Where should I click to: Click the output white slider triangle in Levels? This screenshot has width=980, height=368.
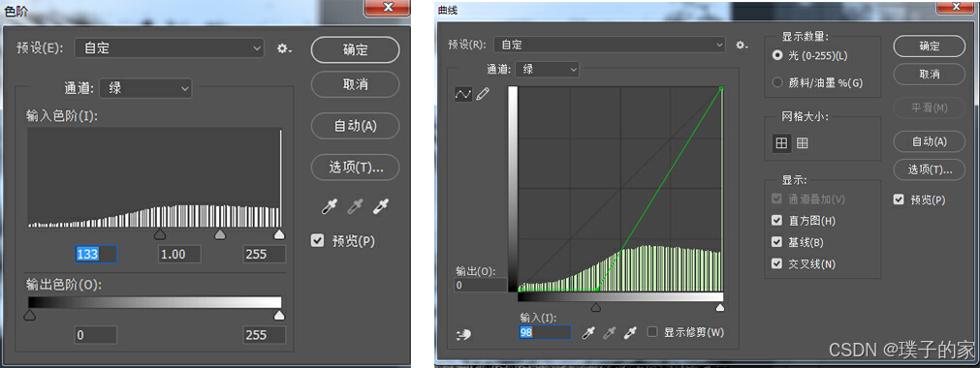[279, 315]
